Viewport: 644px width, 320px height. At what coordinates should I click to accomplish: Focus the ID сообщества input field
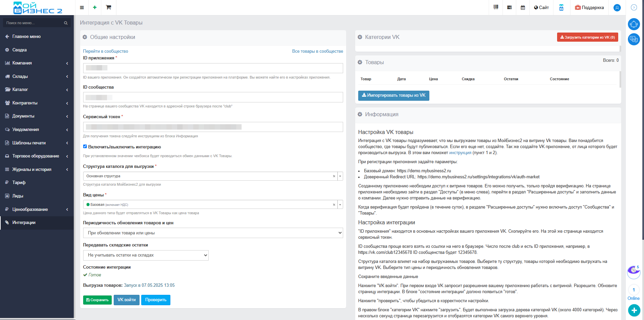click(213, 97)
